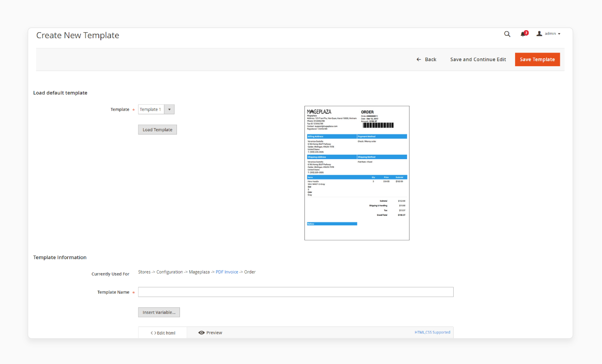Open notifications bell with badge
Screen dimensions: 602x364
[x=524, y=34]
